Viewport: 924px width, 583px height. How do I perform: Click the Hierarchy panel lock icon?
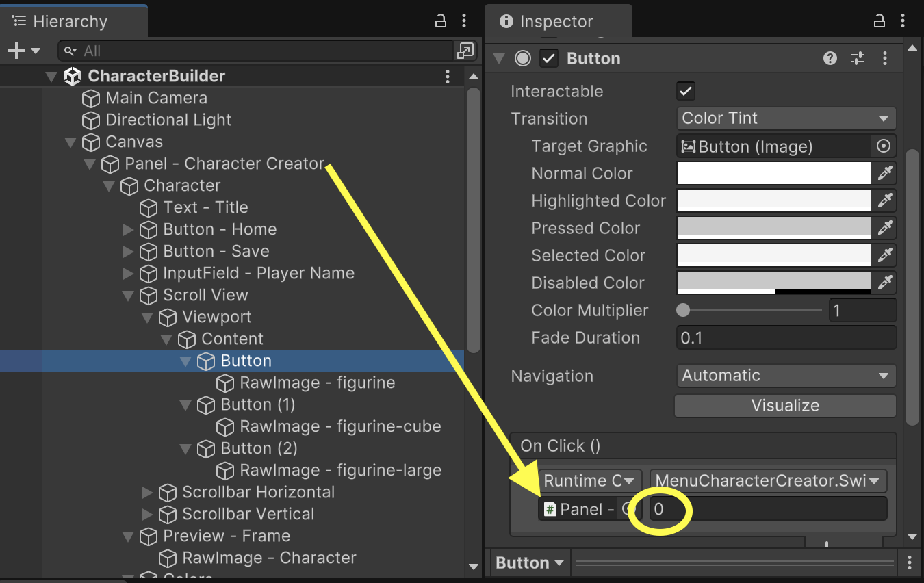coord(441,21)
